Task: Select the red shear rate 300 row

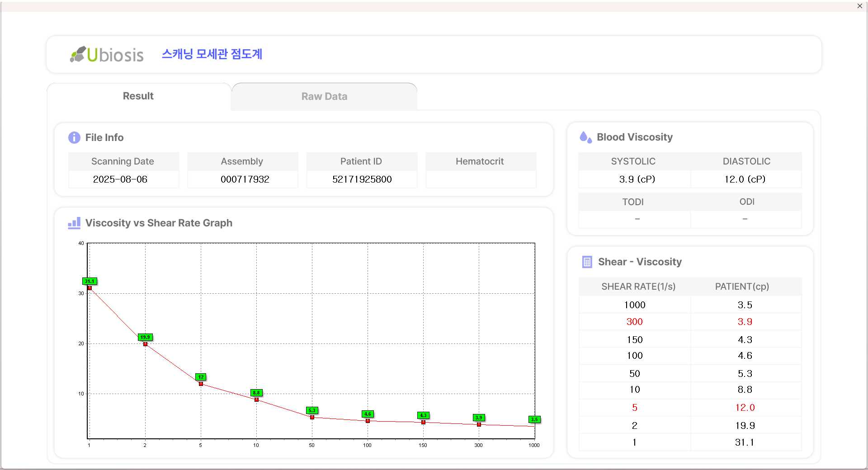Action: click(x=689, y=322)
